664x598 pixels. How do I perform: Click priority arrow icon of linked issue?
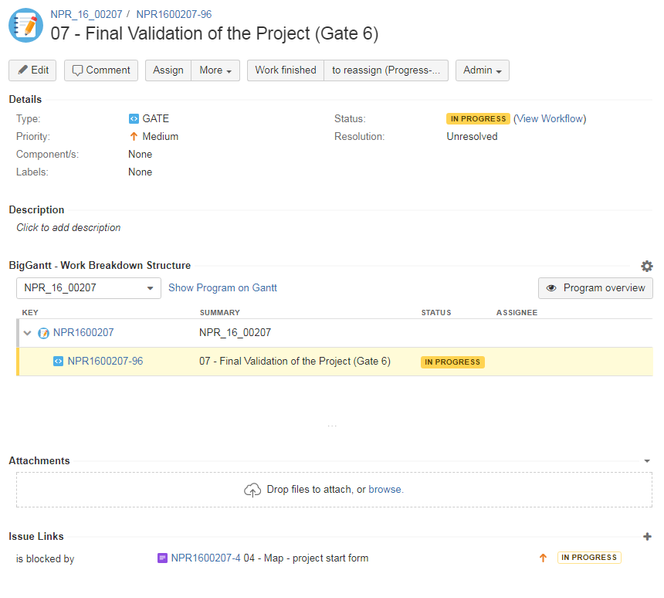(543, 558)
